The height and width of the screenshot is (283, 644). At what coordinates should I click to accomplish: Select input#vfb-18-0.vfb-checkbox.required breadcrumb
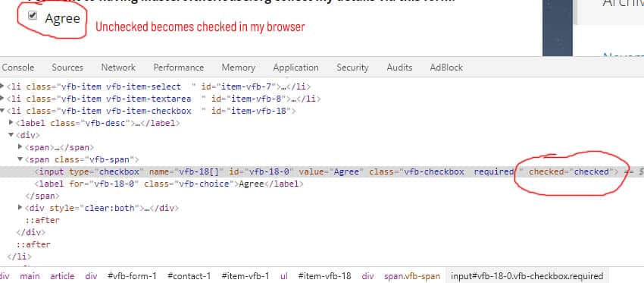(x=527, y=276)
